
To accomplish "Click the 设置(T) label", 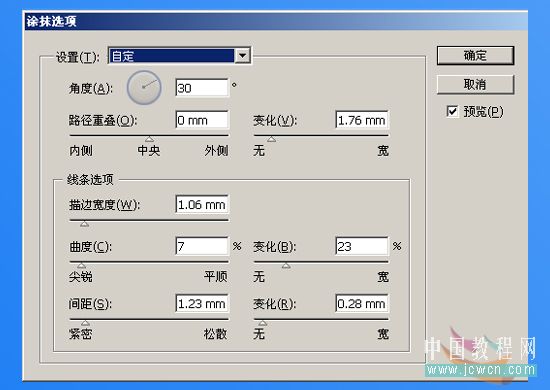I will pos(78,57).
